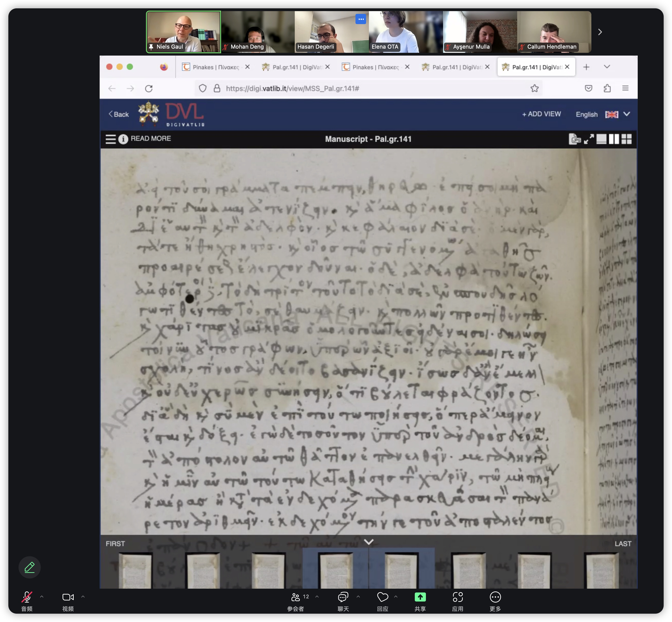Select the highlighted left page thumbnail
This screenshot has height=622, width=672.
(x=336, y=570)
